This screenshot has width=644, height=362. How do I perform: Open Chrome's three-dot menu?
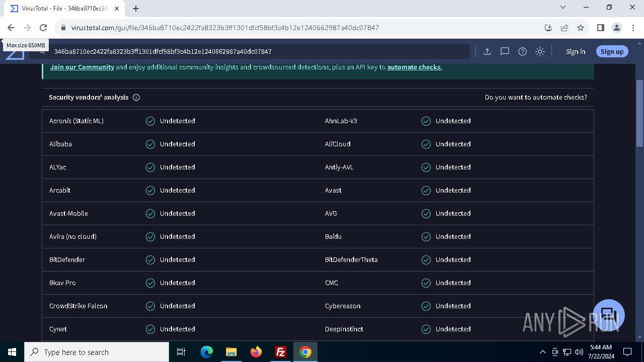pyautogui.click(x=632, y=28)
